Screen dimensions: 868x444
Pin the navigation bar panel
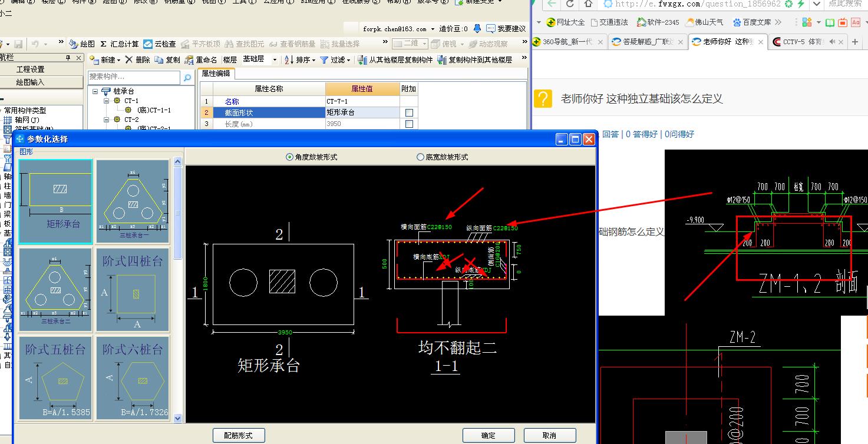(x=68, y=58)
